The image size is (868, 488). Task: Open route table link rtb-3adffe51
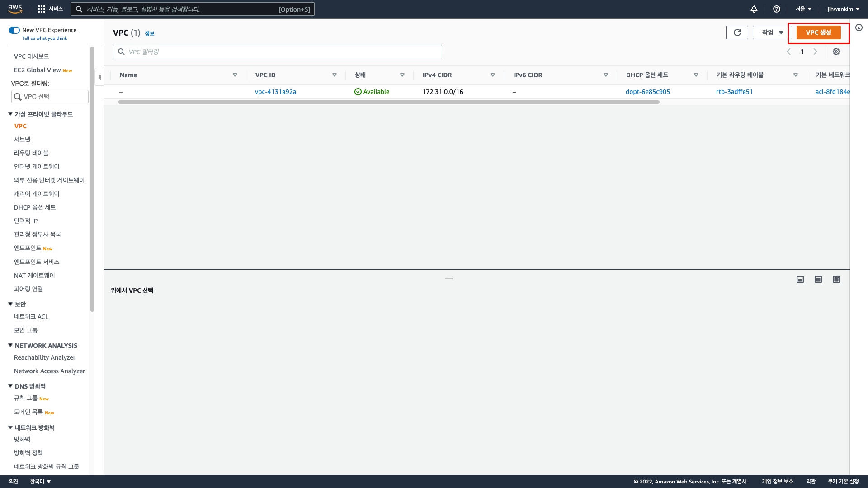735,92
